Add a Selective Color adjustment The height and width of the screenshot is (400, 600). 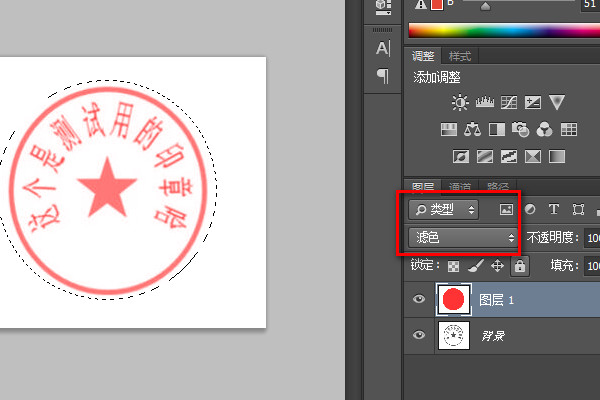[533, 156]
